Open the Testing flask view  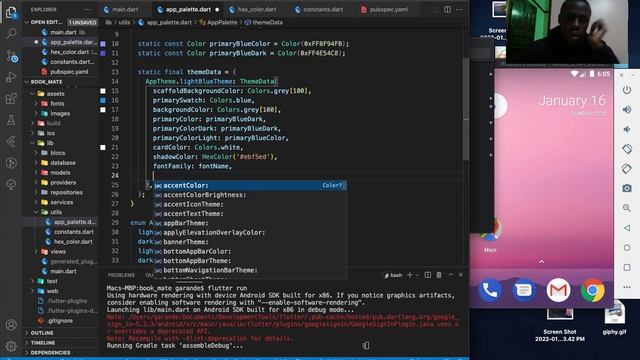click(x=11, y=120)
